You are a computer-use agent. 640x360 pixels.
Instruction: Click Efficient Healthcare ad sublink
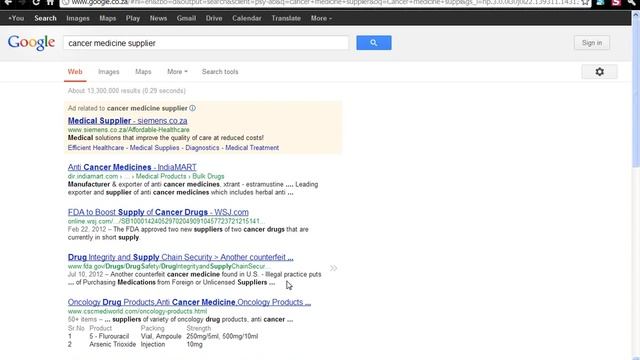tap(96, 148)
